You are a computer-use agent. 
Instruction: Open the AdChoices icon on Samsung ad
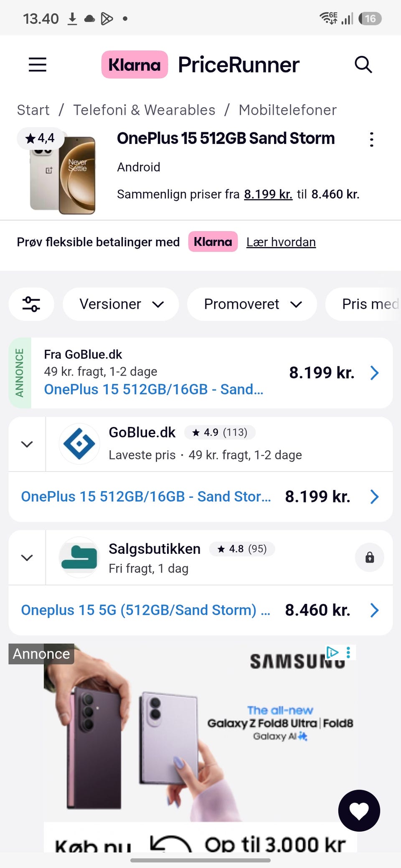332,652
